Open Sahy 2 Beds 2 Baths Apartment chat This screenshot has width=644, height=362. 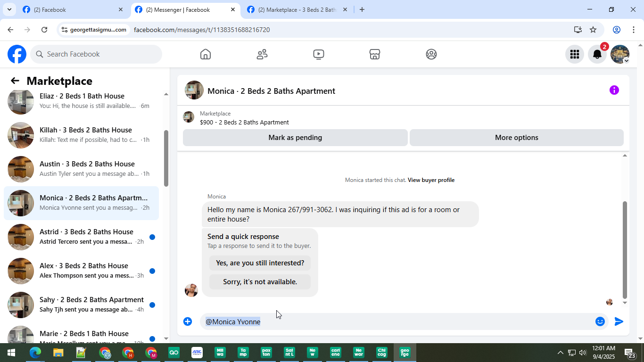coord(81,305)
